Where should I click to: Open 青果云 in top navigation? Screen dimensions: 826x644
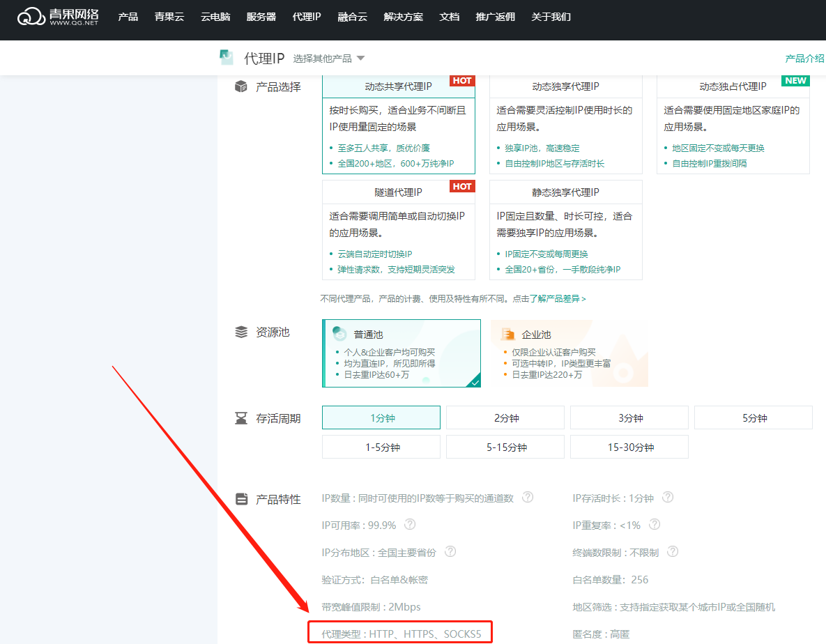click(169, 17)
